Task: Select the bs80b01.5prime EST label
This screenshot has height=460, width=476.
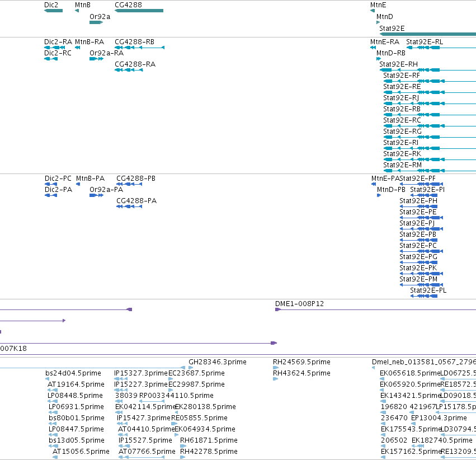Action: point(77,419)
